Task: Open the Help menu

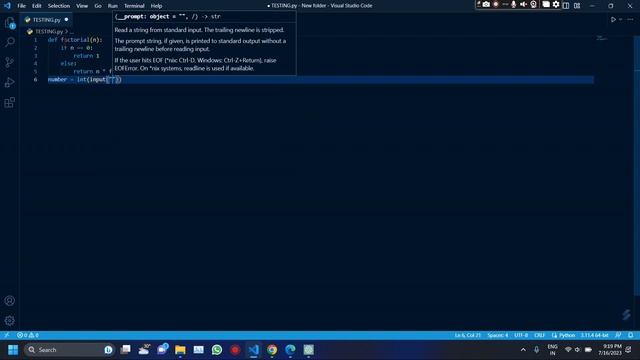Action: tap(156, 6)
